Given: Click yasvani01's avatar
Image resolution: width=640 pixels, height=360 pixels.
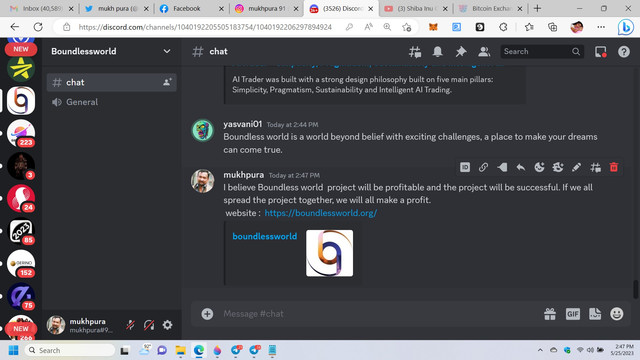Looking at the screenshot, I should click(202, 130).
